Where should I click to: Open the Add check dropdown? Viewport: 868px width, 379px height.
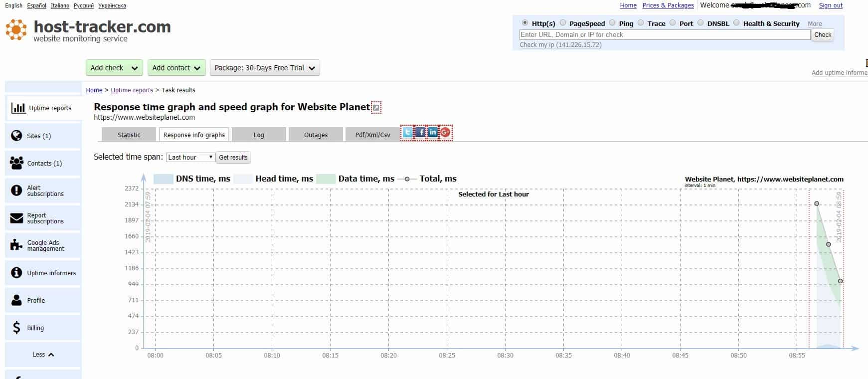pos(114,68)
